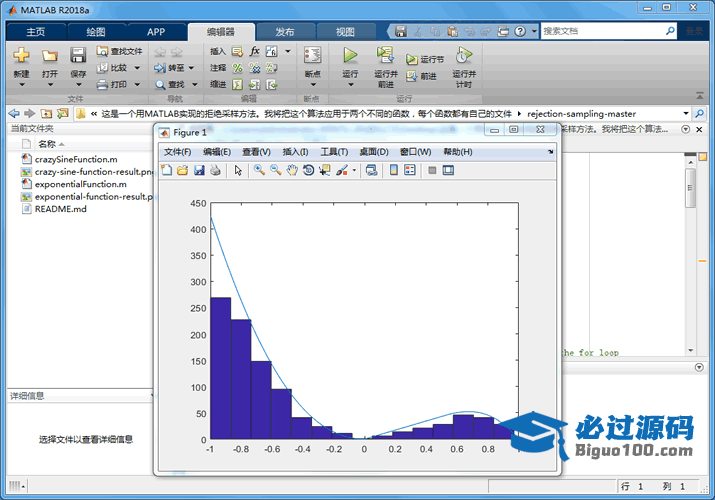Switch to the APP tab

pos(156,32)
